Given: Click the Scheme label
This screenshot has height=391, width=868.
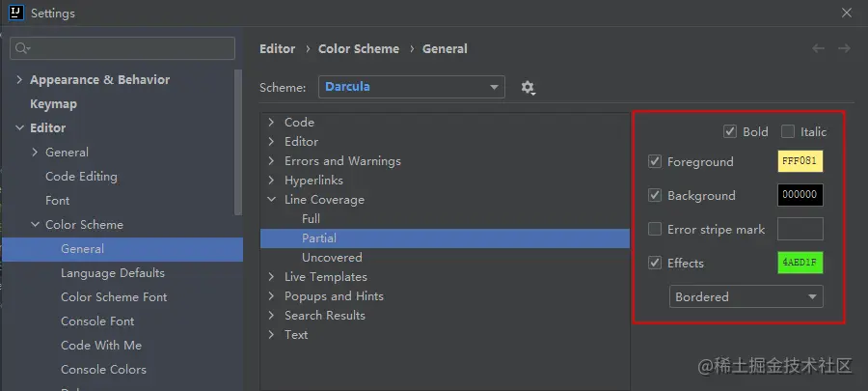Looking at the screenshot, I should 283,88.
